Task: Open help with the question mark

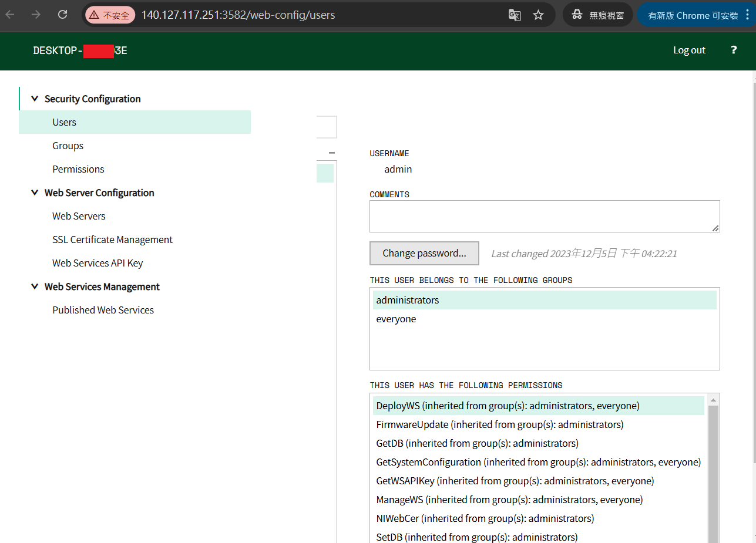Action: coord(734,50)
